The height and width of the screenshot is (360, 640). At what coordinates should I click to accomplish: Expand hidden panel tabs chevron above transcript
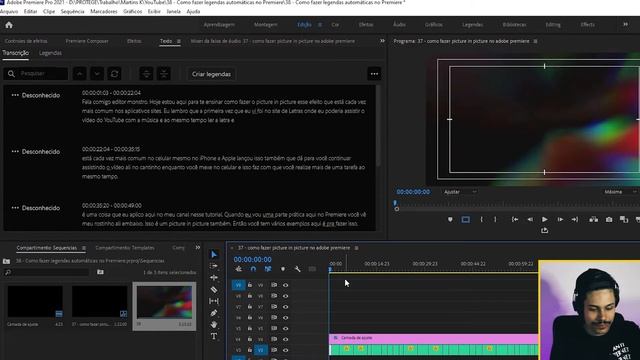click(382, 41)
